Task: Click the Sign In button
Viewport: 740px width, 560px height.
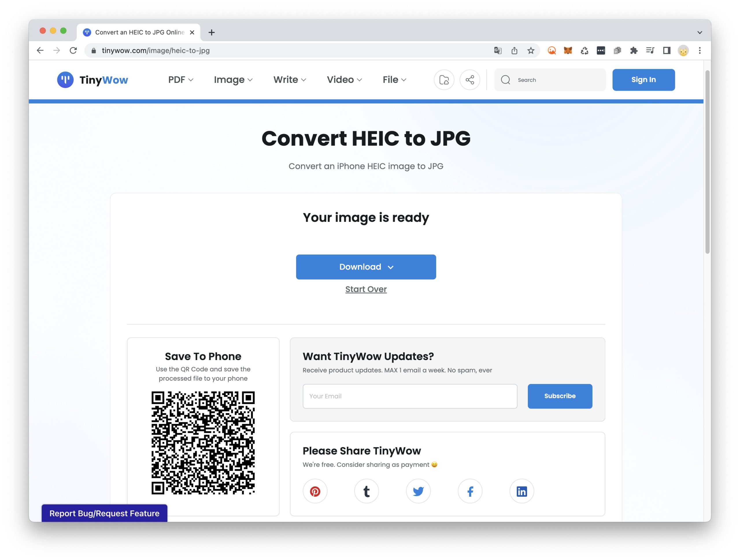Action: pos(643,80)
